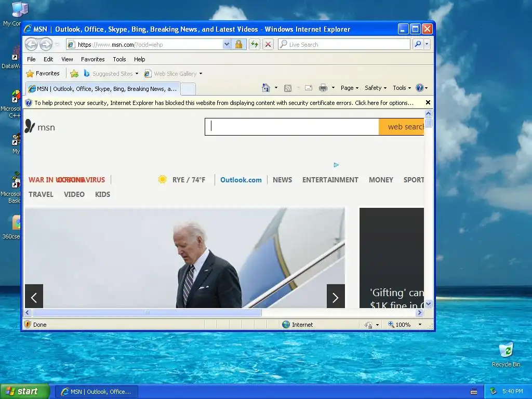Expand the Web Slice Gallery dropdown
This screenshot has width=532, height=399.
tap(201, 74)
